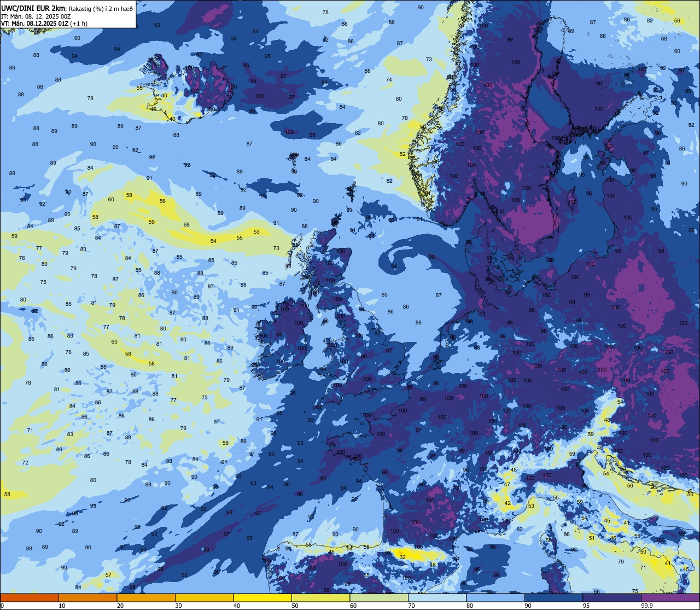
Task: Click the legend tick label 80
Action: pos(470,606)
